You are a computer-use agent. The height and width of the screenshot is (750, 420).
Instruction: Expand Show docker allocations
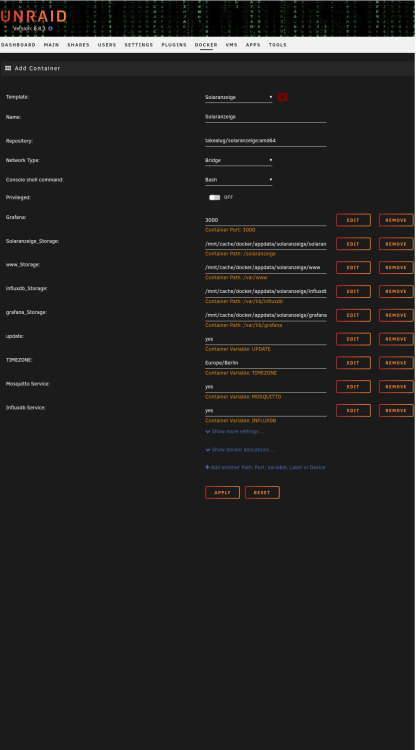240,450
